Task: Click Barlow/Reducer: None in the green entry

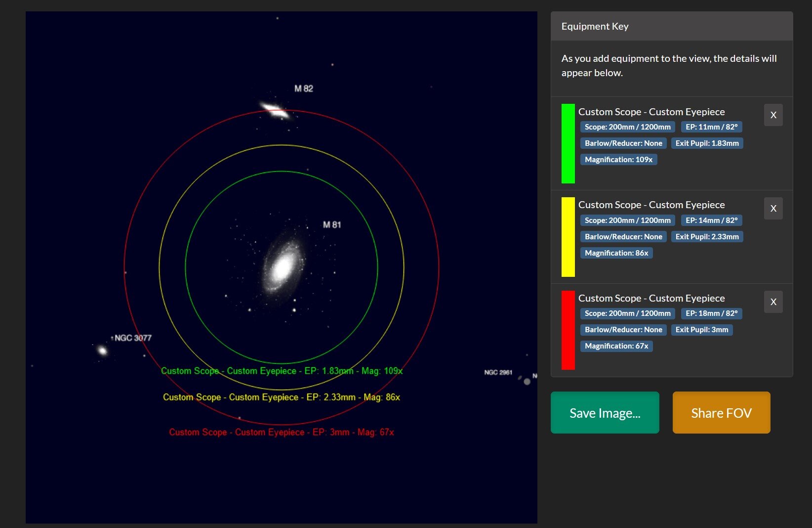Action: [x=623, y=143]
